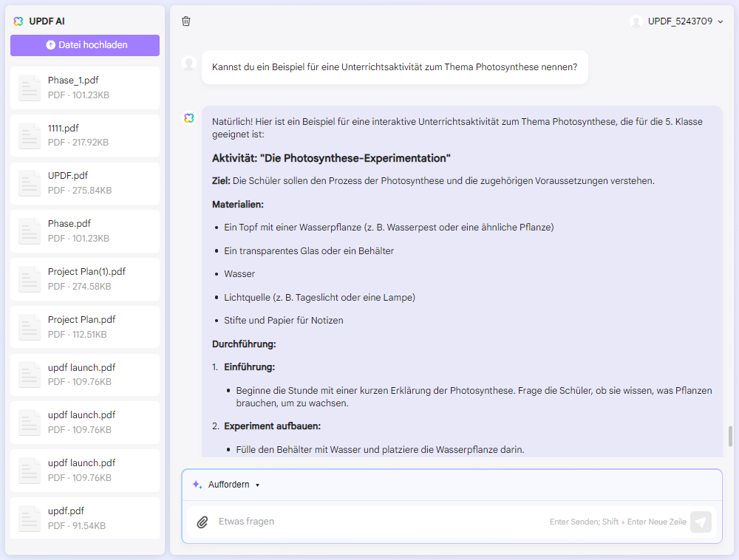Click the send message paper-plane button
739x560 pixels.
pyautogui.click(x=701, y=522)
